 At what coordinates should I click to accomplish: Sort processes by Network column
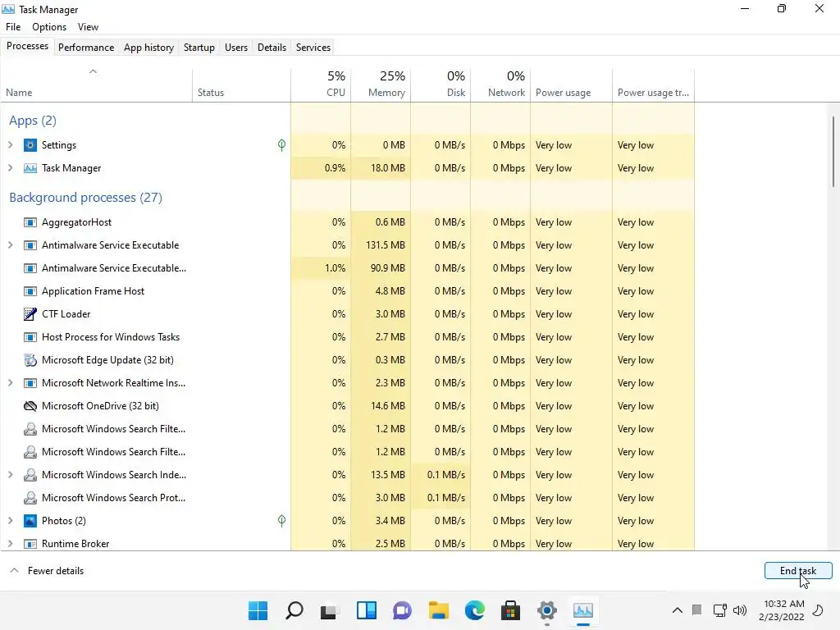tap(501, 85)
